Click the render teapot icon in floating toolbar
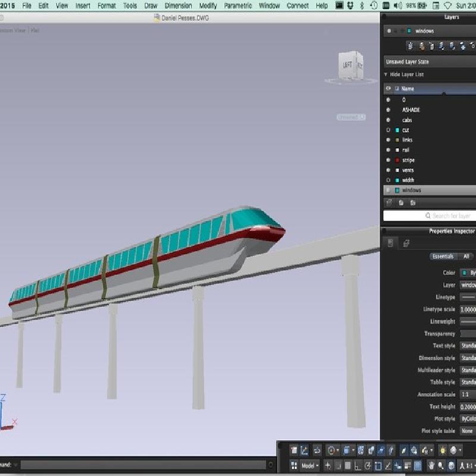The image size is (476, 476). click(x=453, y=450)
